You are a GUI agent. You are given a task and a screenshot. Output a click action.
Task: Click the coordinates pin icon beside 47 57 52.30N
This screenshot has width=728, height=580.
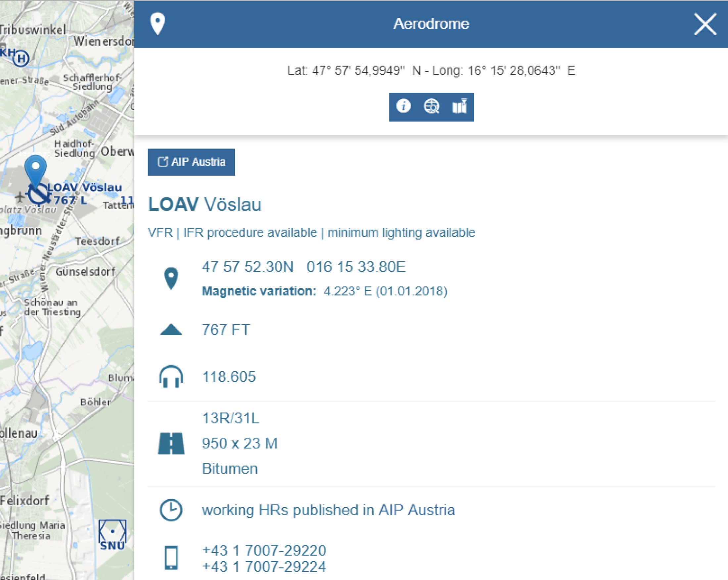(x=171, y=278)
